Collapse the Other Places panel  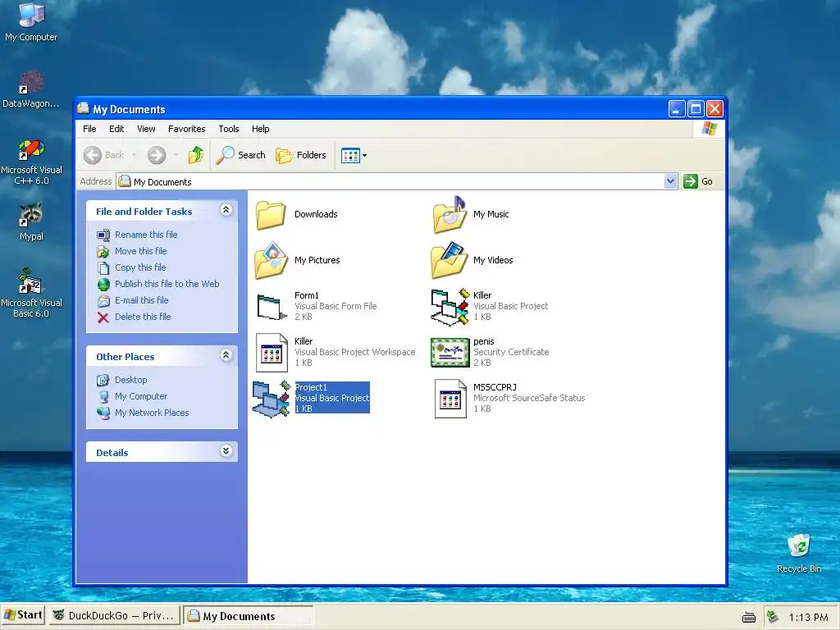[226, 354]
